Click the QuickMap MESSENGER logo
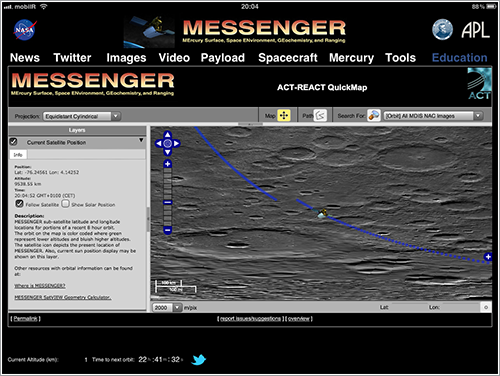Viewport: 500px width, 376px height. click(x=93, y=83)
